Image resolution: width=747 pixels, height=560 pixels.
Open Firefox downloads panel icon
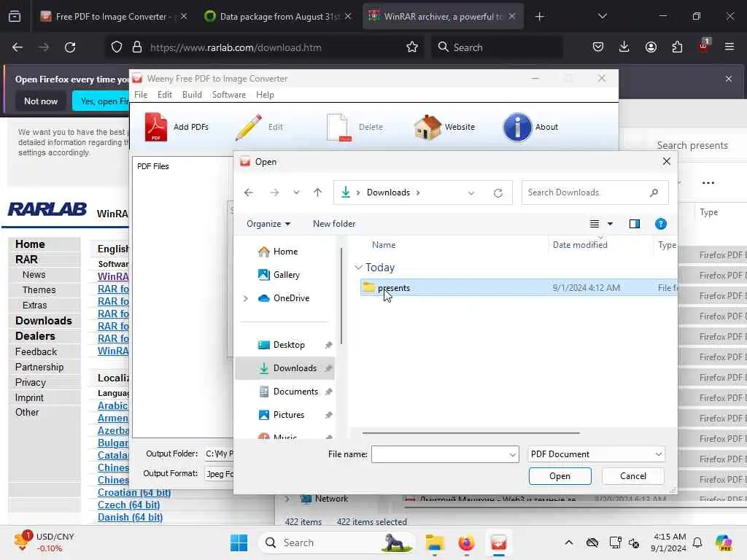(x=624, y=47)
